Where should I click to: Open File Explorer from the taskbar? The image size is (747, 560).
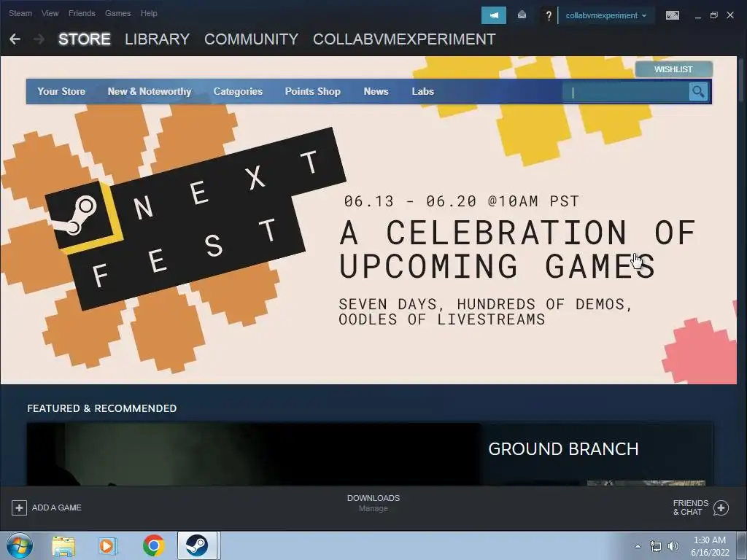pos(63,545)
